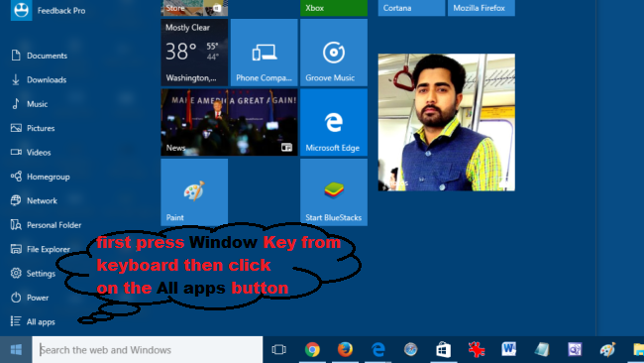Open the yellow folder icon on the taskbar
This screenshot has height=363, width=644.
pos(638,350)
